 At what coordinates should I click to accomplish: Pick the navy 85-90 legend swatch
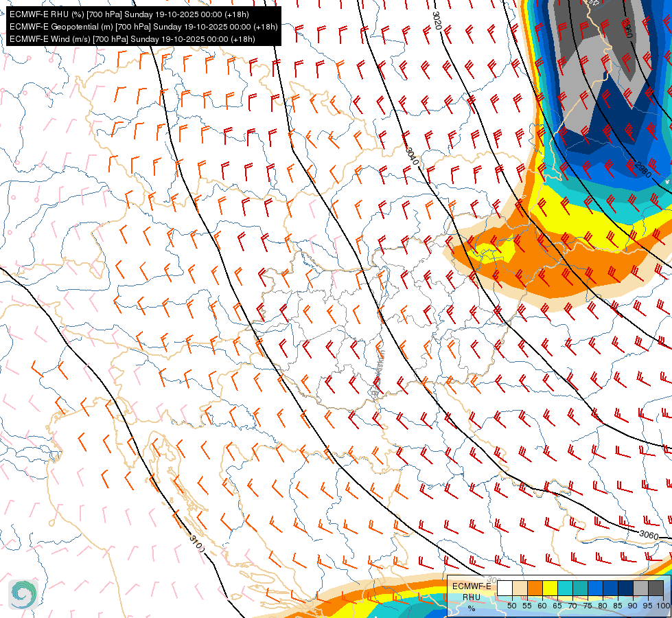point(625,588)
